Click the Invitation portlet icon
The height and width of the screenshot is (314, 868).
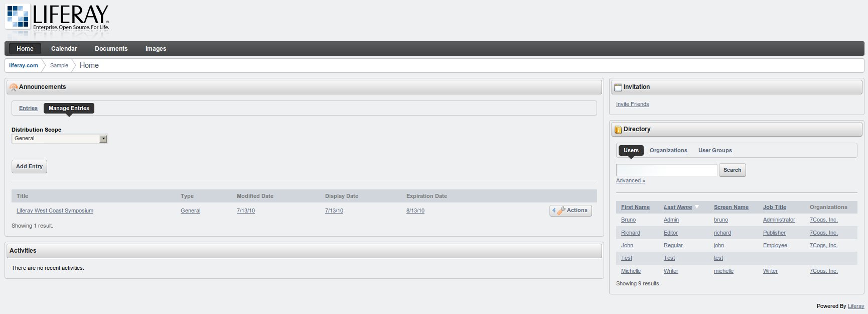[x=618, y=87]
